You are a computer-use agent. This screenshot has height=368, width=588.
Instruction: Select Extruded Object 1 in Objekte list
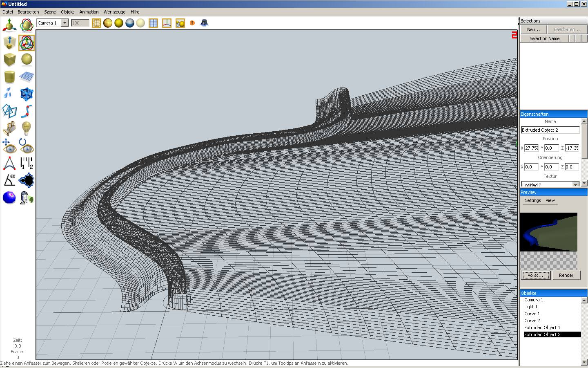[542, 328]
